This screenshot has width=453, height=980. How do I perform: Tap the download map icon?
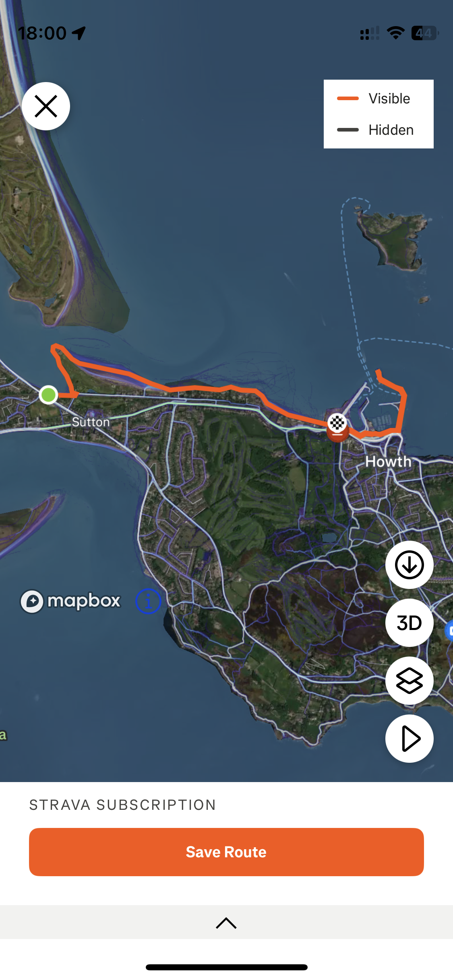(410, 565)
